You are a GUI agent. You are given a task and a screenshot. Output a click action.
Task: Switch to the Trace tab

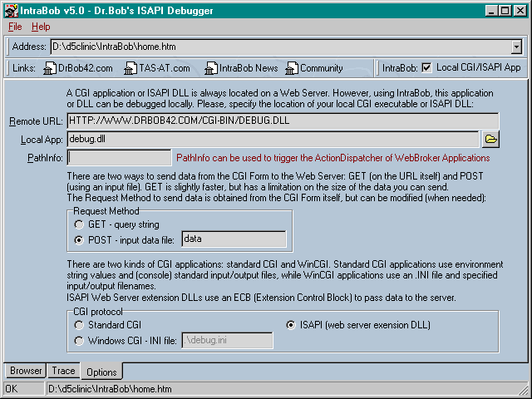point(64,371)
